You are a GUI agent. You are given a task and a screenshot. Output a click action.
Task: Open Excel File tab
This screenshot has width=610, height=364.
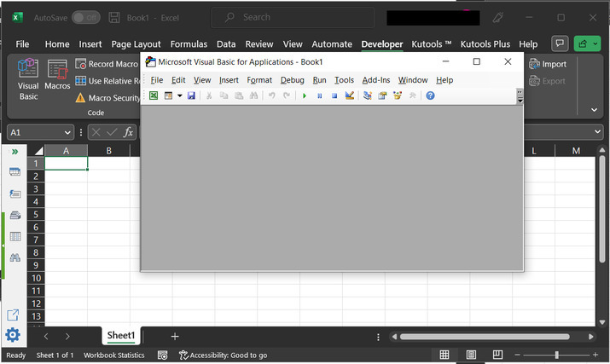[22, 44]
